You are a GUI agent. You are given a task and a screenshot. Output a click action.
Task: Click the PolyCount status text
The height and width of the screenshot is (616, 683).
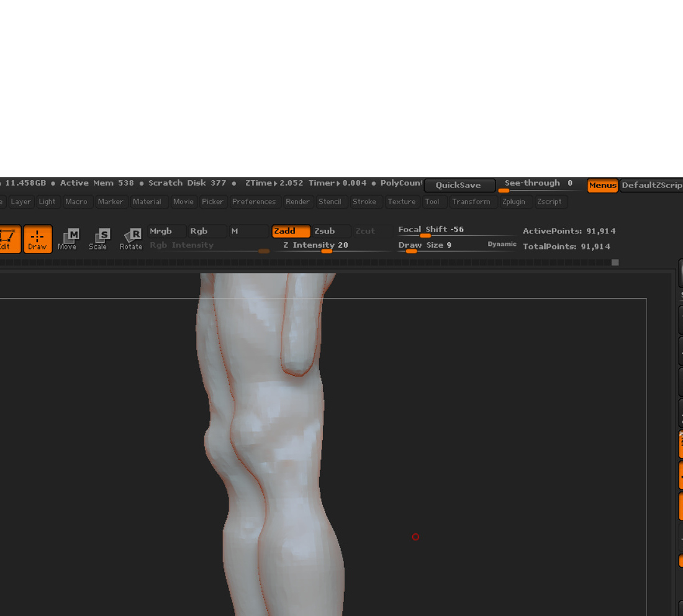(401, 183)
